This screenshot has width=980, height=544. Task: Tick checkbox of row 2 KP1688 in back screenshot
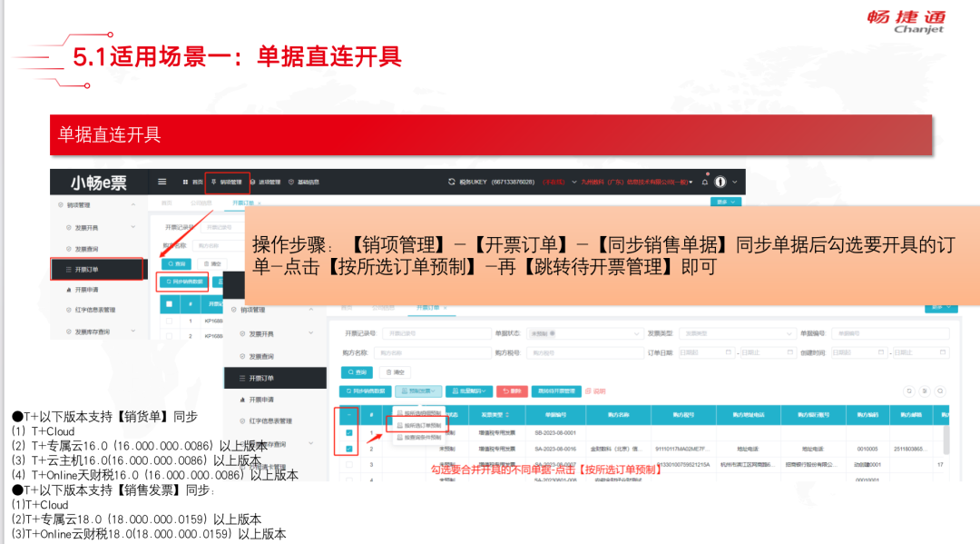point(169,336)
